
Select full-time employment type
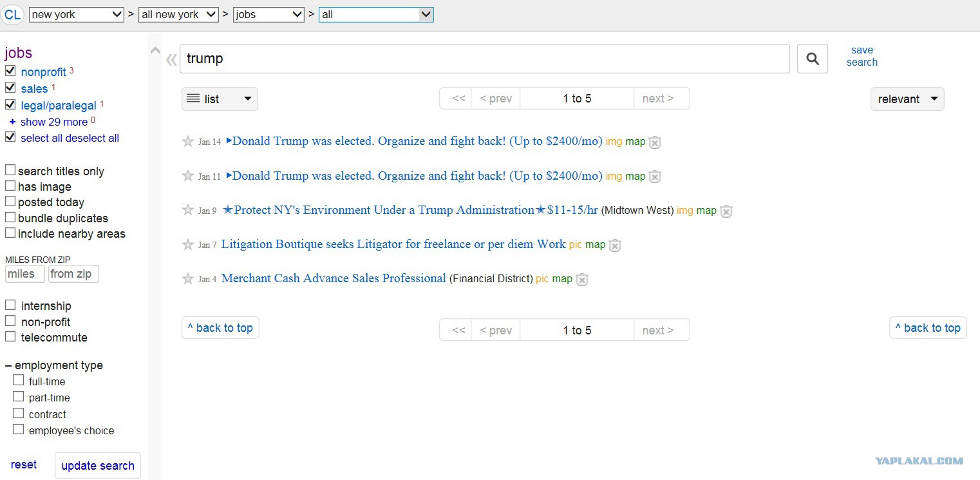coord(19,381)
